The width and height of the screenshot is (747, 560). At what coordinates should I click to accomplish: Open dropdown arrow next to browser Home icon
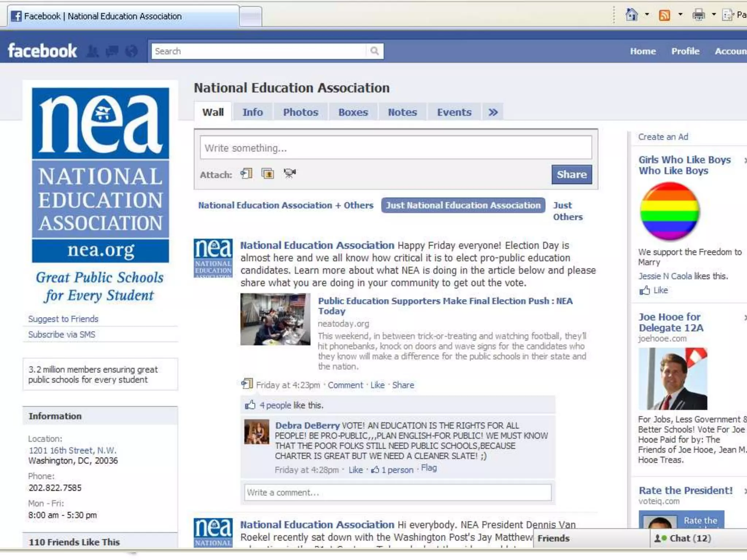(647, 15)
